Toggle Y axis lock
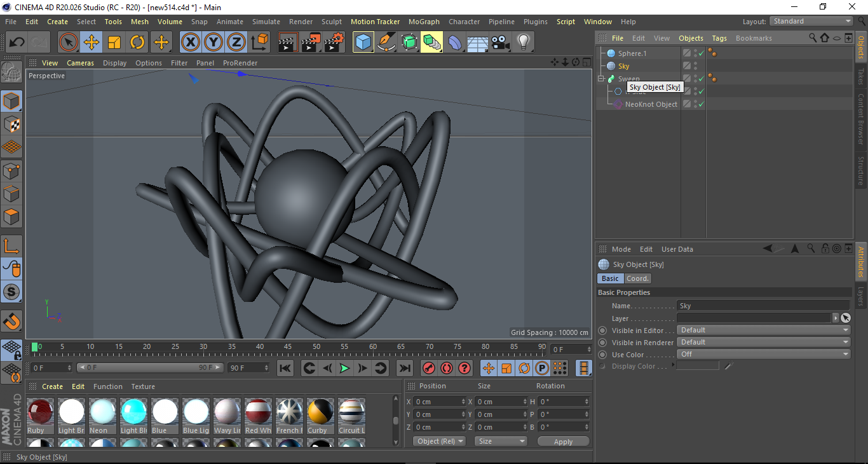 click(213, 43)
